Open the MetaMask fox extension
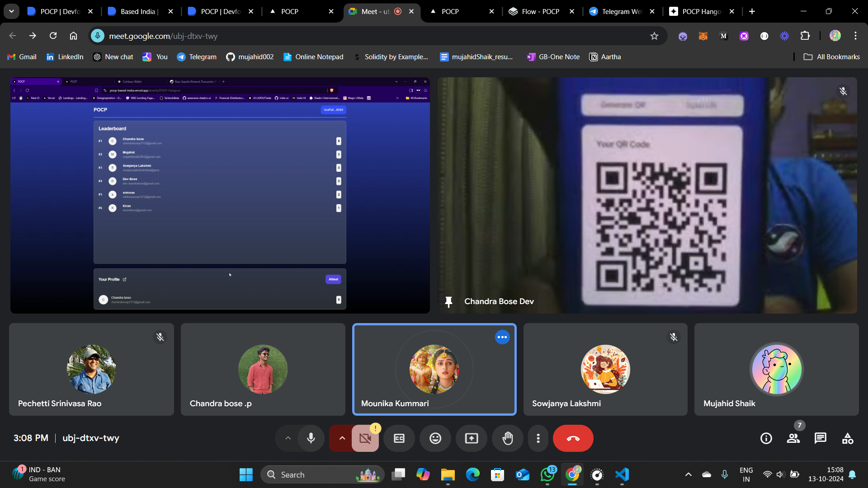This screenshot has width=868, height=488. coord(703,36)
